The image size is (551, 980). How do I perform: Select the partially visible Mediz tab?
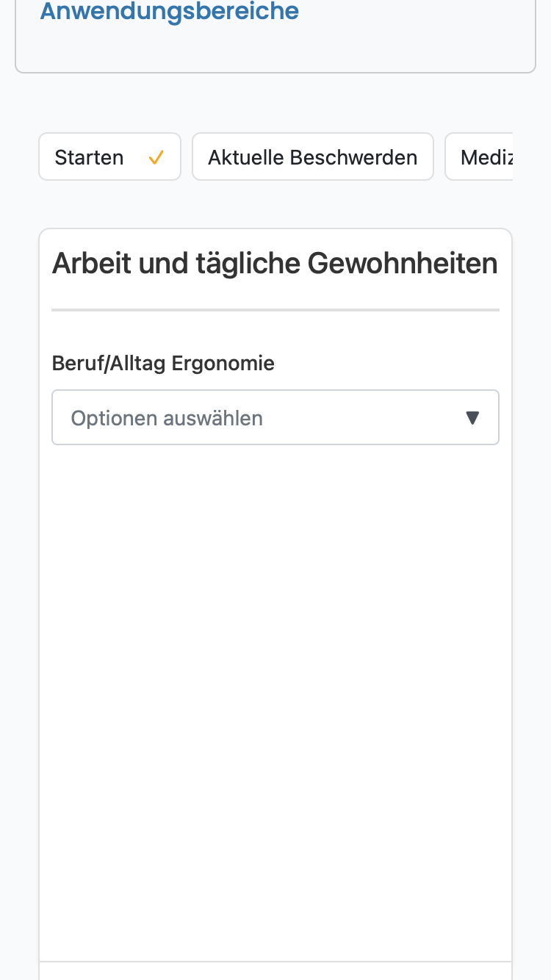(x=479, y=156)
